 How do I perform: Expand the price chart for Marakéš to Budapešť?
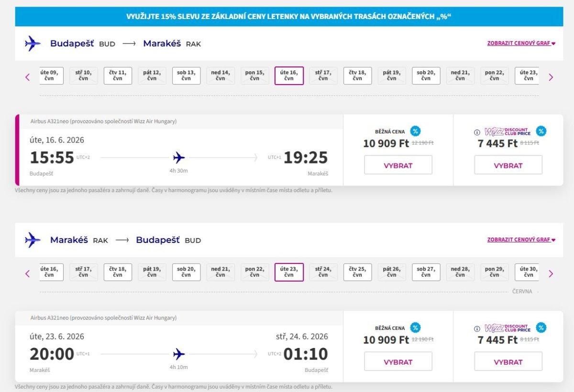[521, 240]
